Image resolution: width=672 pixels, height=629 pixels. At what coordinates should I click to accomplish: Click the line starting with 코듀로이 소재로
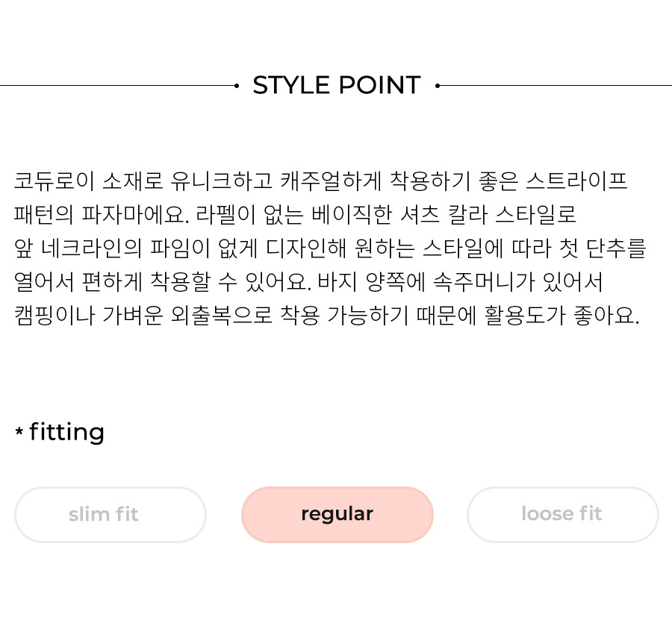tap(320, 181)
